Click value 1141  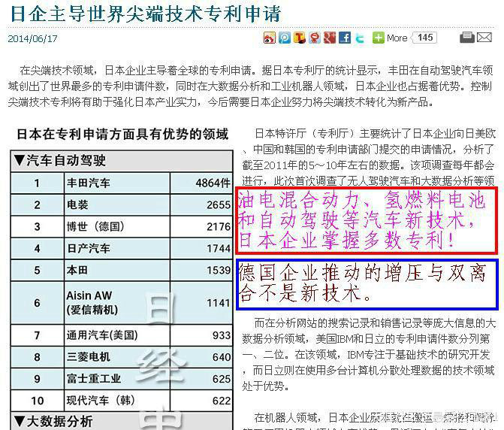[219, 303]
